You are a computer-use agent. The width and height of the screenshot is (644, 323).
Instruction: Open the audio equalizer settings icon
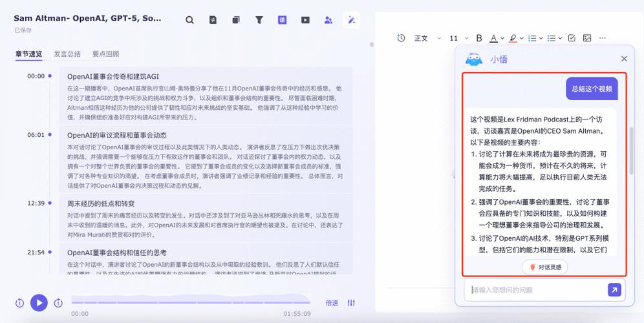(x=351, y=303)
